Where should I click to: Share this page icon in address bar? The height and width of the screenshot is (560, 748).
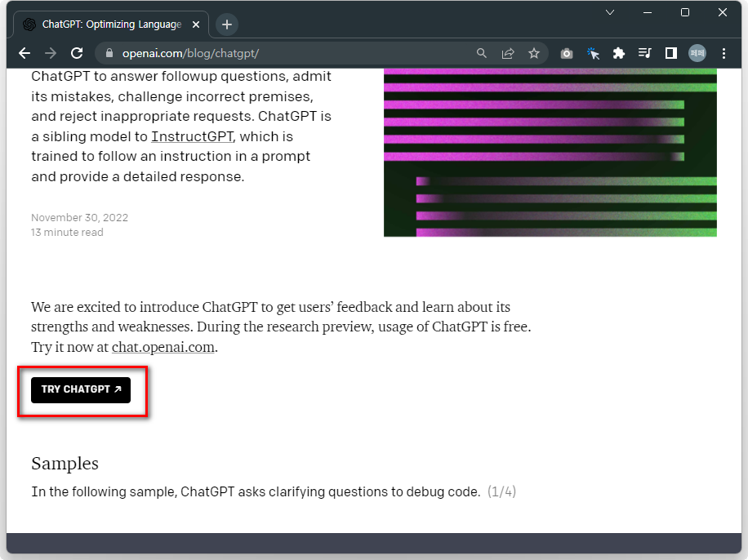(508, 53)
